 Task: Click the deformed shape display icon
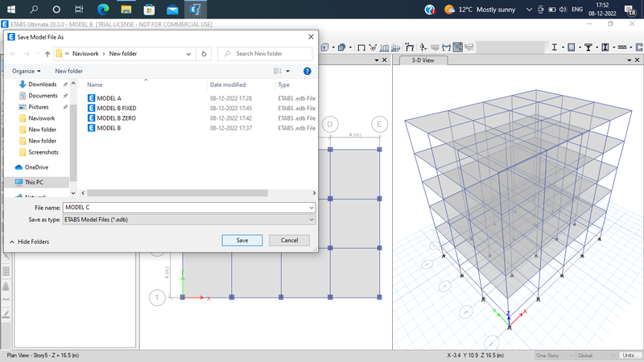pyautogui.click(x=409, y=47)
